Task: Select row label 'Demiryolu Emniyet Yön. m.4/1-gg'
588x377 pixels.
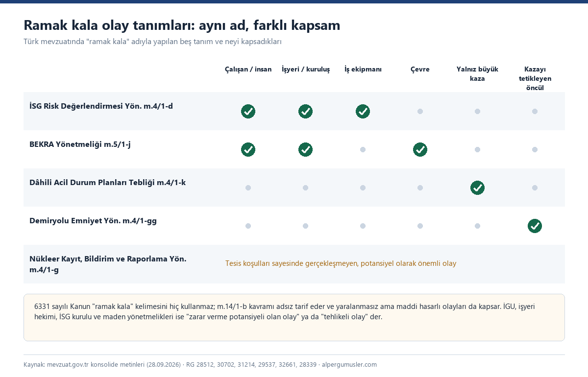Action: pyautogui.click(x=93, y=221)
